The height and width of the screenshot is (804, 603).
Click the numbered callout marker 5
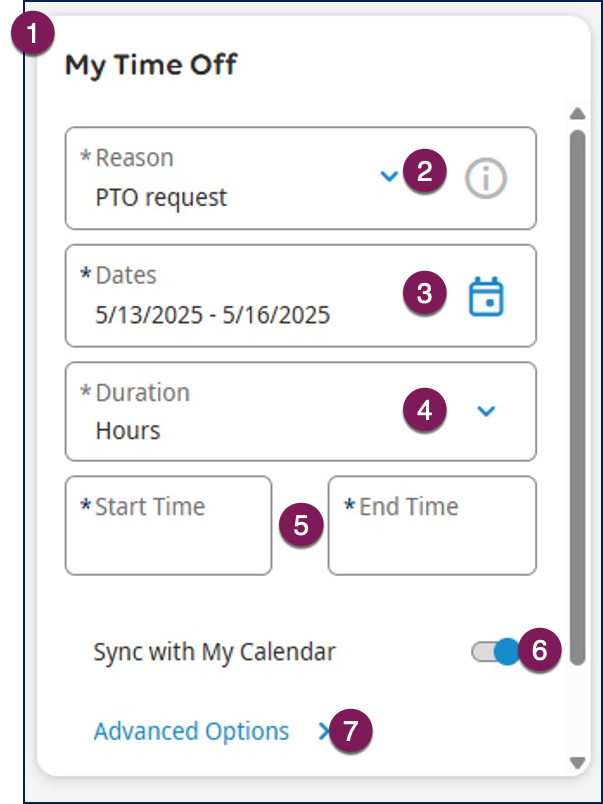pos(301,525)
